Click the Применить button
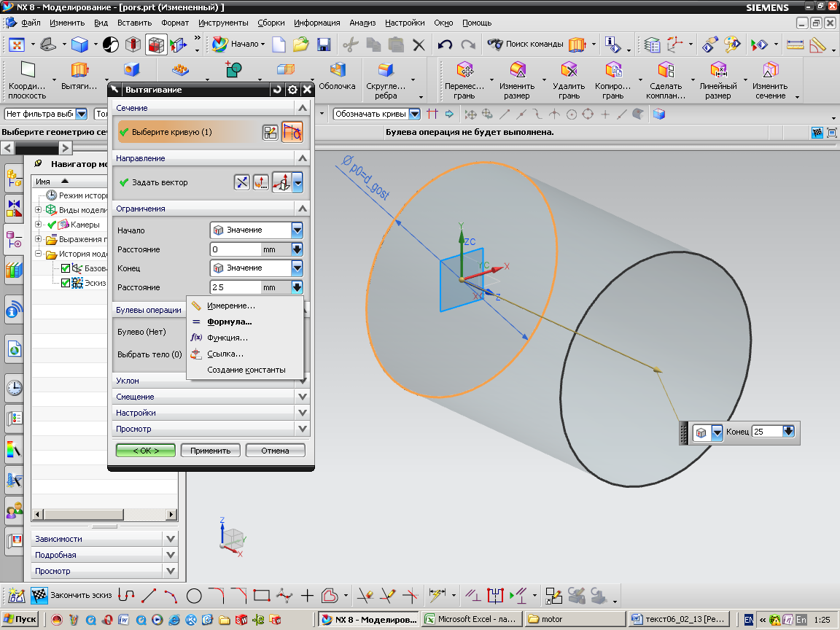 coord(211,451)
